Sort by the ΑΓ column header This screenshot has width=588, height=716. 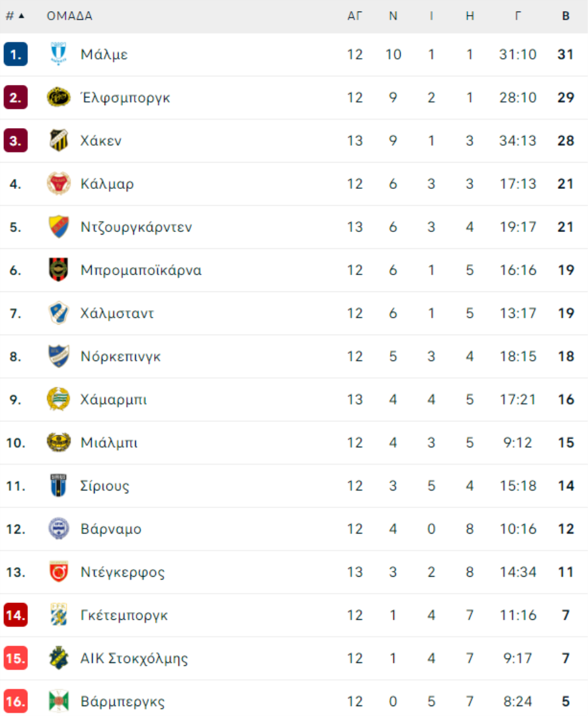pyautogui.click(x=354, y=16)
